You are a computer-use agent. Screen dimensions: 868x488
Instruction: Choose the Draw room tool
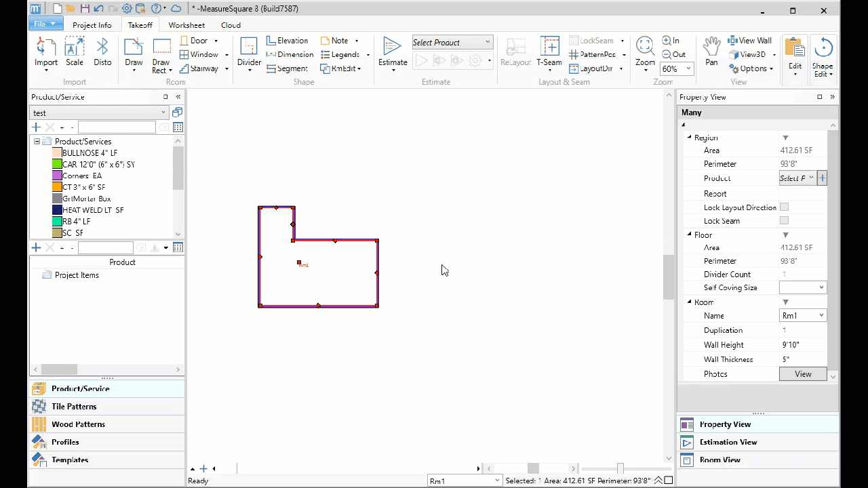(x=134, y=54)
